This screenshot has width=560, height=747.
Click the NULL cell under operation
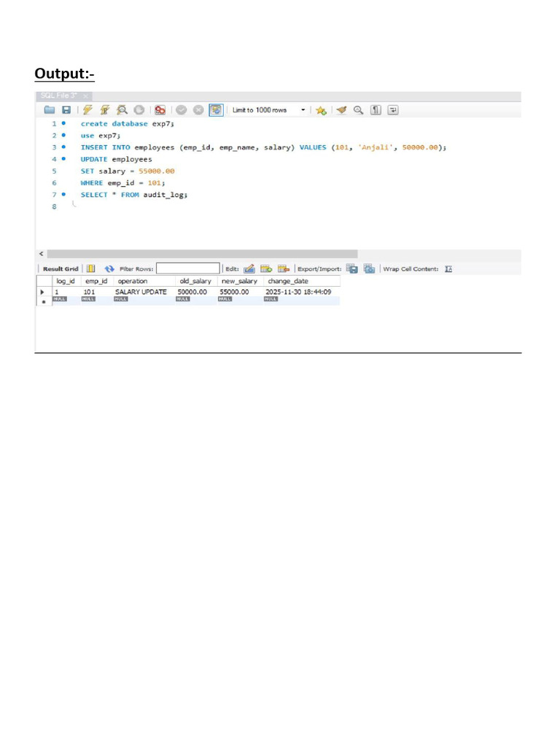coord(121,299)
